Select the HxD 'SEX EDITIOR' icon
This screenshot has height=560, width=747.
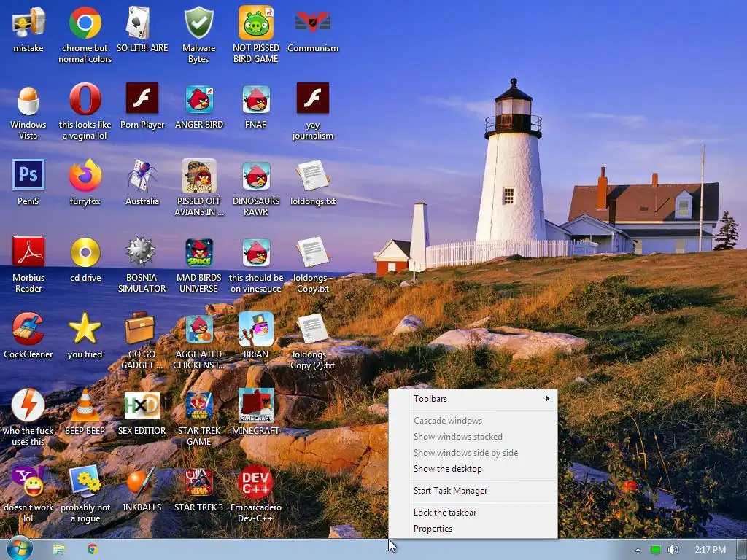[142, 405]
